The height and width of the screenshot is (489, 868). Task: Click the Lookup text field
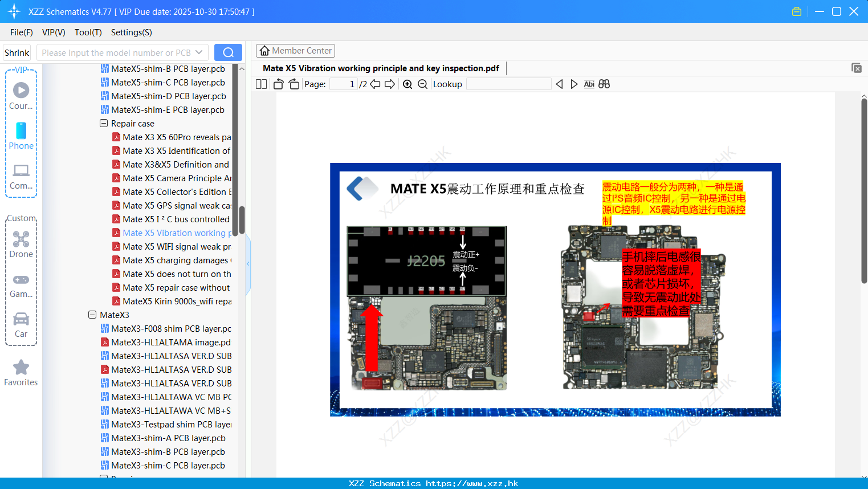click(508, 84)
